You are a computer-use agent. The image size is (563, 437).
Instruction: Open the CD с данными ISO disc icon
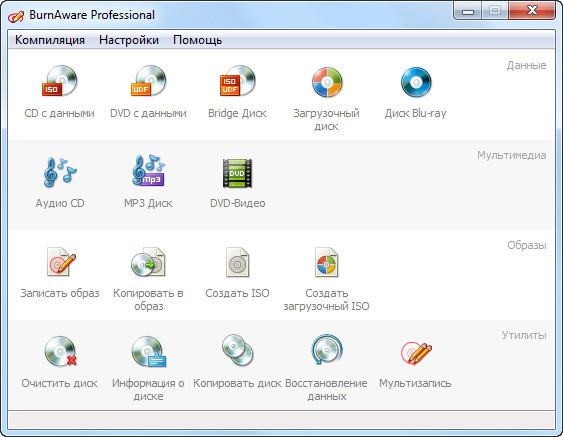(x=60, y=81)
